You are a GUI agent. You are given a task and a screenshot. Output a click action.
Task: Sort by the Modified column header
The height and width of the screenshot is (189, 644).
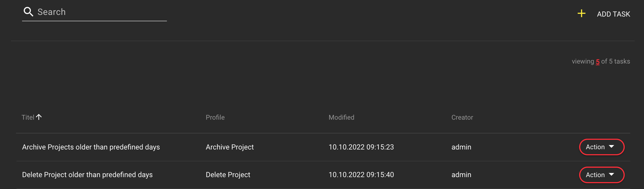point(341,118)
